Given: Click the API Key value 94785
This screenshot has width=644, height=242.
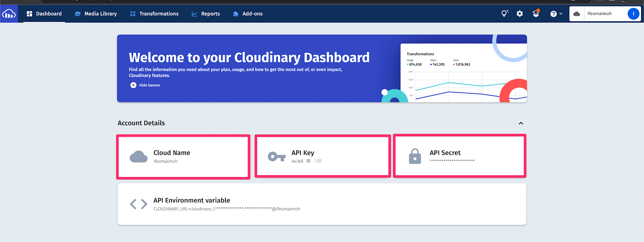Looking at the screenshot, I should click(x=297, y=161).
